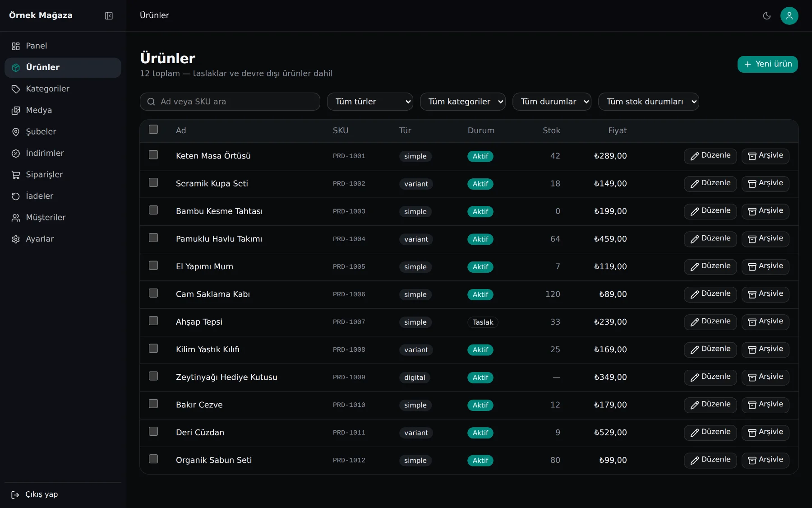Screen dimensions: 812x508
Task: Go to Kategoriler in the sidebar
Action: pyautogui.click(x=63, y=89)
